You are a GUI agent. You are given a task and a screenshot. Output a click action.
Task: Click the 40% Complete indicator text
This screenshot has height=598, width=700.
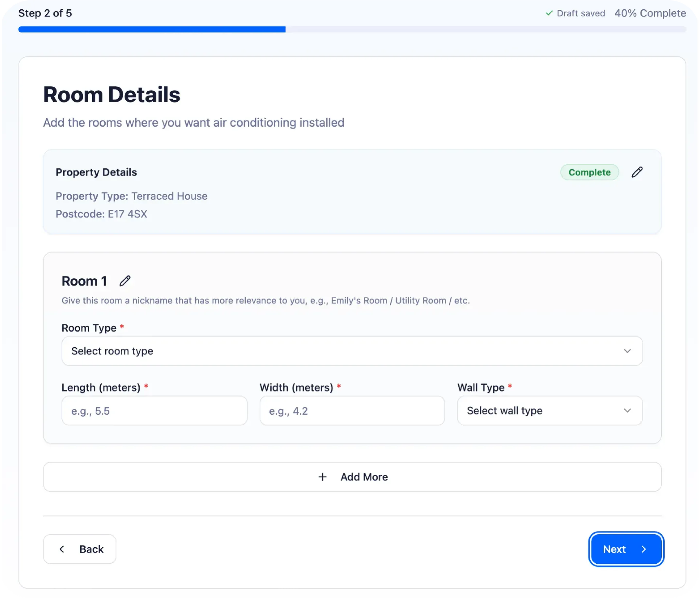650,13
